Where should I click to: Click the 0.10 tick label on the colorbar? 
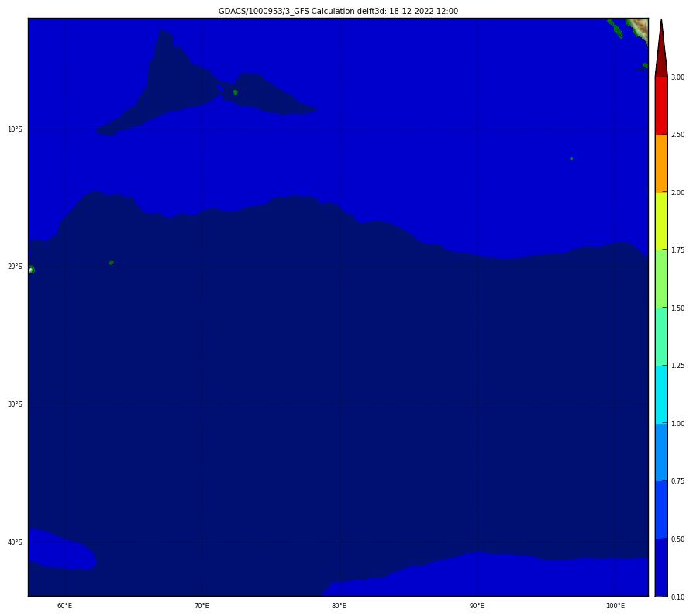[x=677, y=597]
